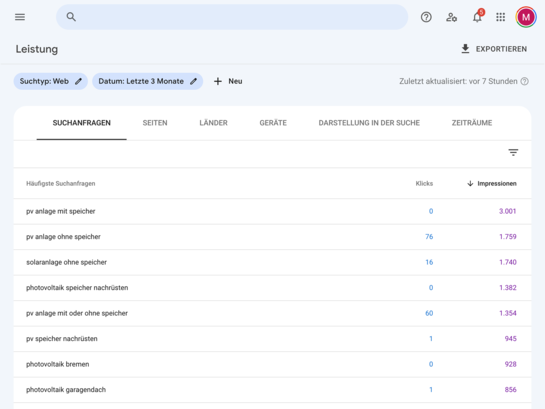Switch to the Geräte tab
Viewport: 545px width, 409px height.
click(273, 123)
